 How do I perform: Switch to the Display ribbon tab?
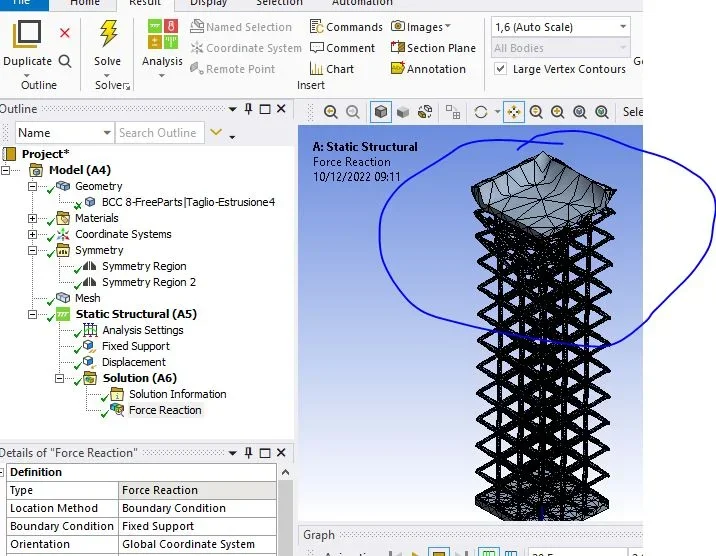pyautogui.click(x=208, y=3)
